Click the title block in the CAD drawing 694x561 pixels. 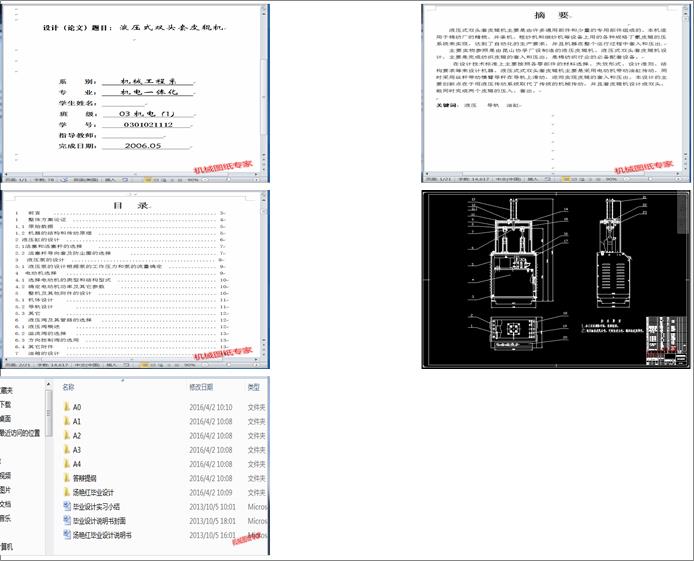[x=667, y=341]
